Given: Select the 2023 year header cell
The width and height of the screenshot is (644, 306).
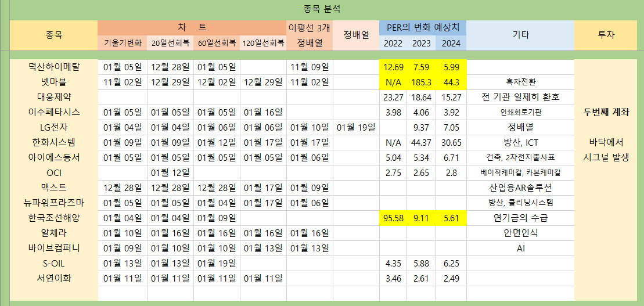Looking at the screenshot, I should coord(421,43).
